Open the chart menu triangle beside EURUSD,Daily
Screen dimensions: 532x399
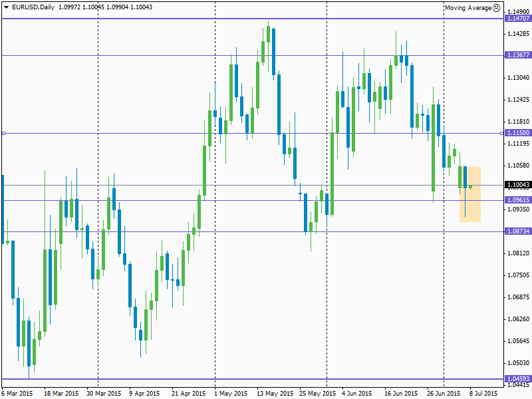coord(6,7)
